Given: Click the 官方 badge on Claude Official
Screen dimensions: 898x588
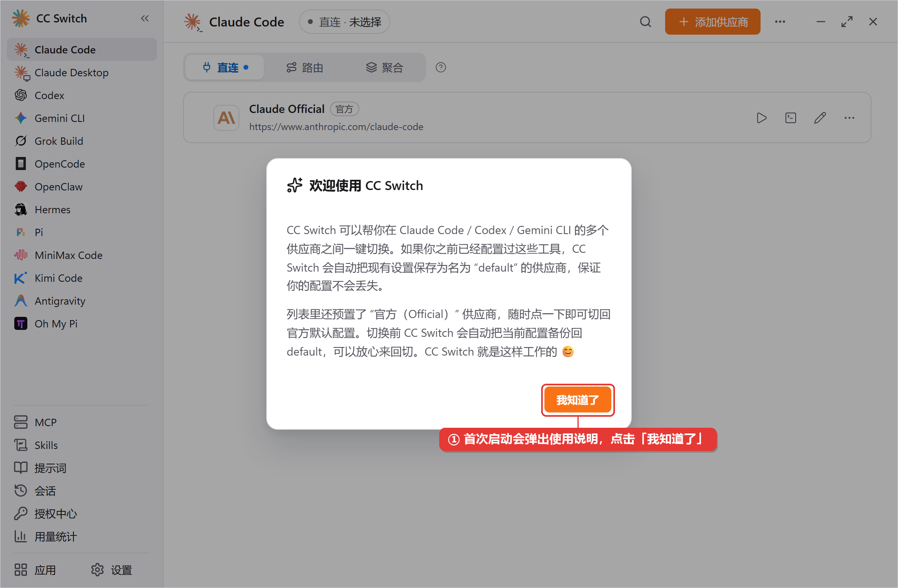Looking at the screenshot, I should [x=344, y=109].
